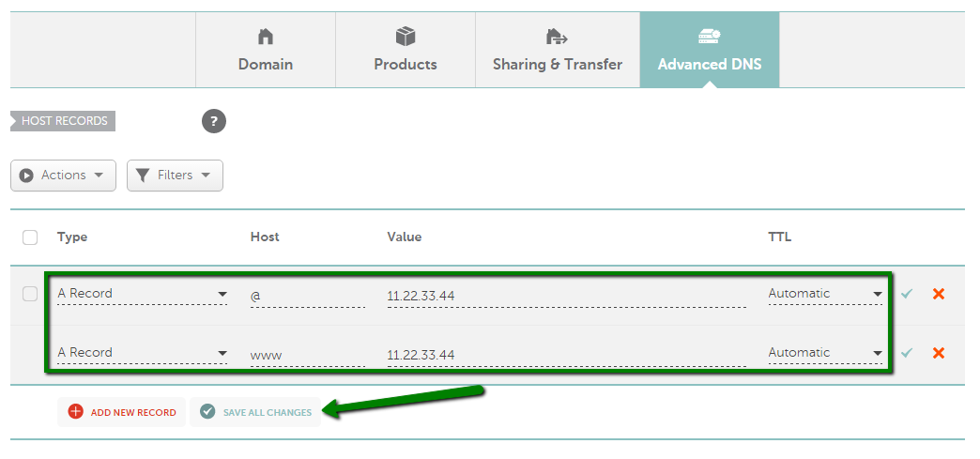Click Save All Changes

[x=255, y=412]
